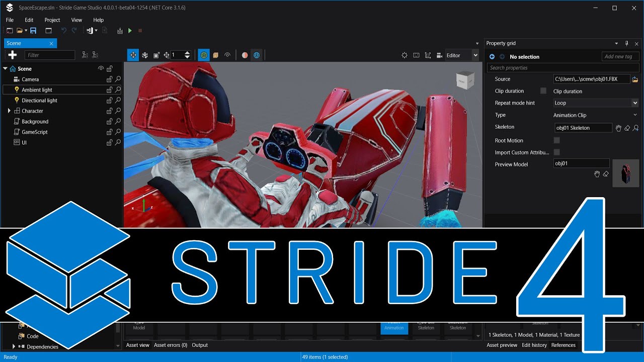Focus on Ambient light with magnifier icon
Screen dimensions: 644x362
click(x=118, y=90)
